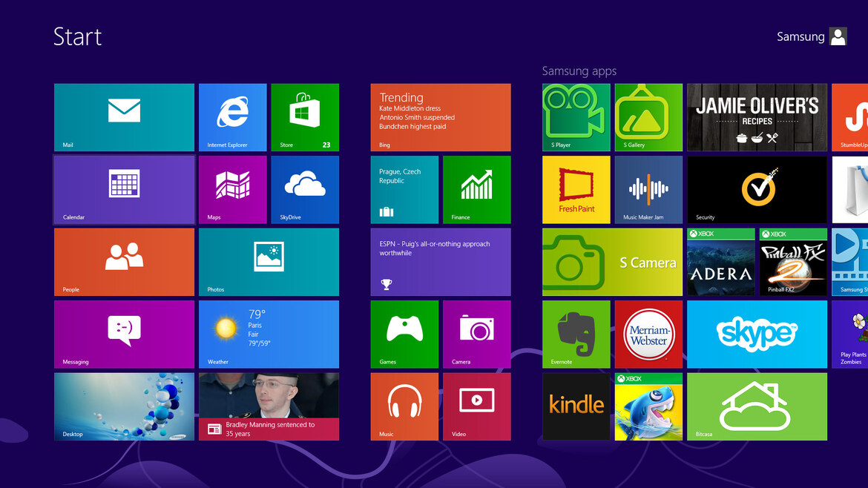Open the Bing Trending tile

pyautogui.click(x=441, y=117)
